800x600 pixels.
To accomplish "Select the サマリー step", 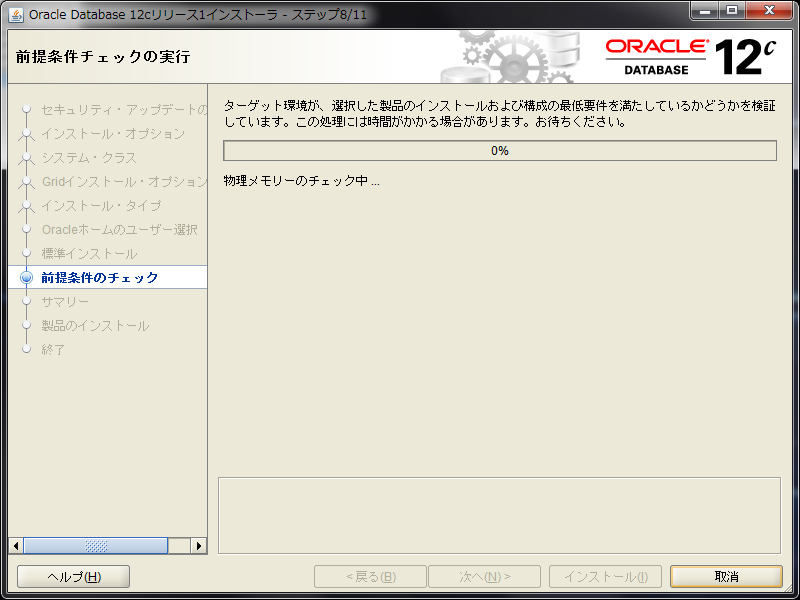I will (65, 302).
